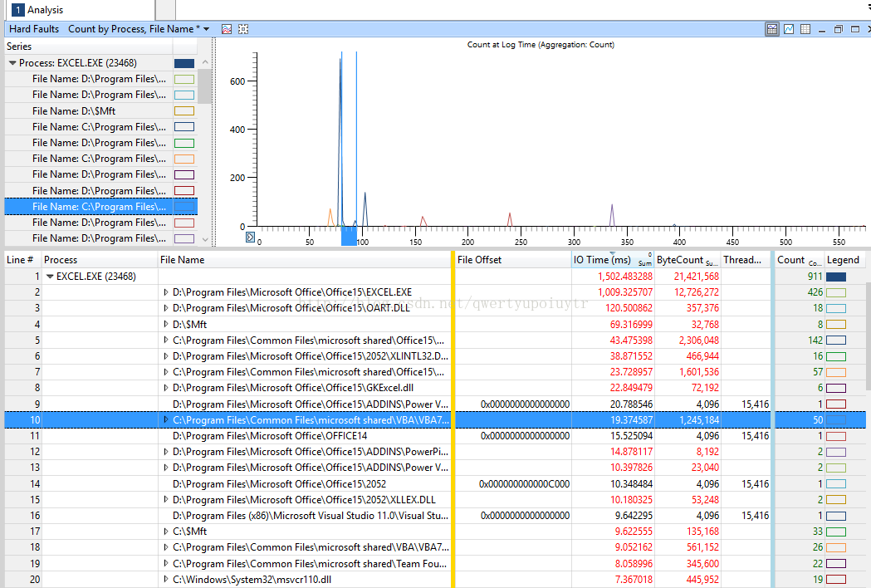Click the legend swatch for the C:\$Mft row
871x588 pixels.
coord(836,532)
